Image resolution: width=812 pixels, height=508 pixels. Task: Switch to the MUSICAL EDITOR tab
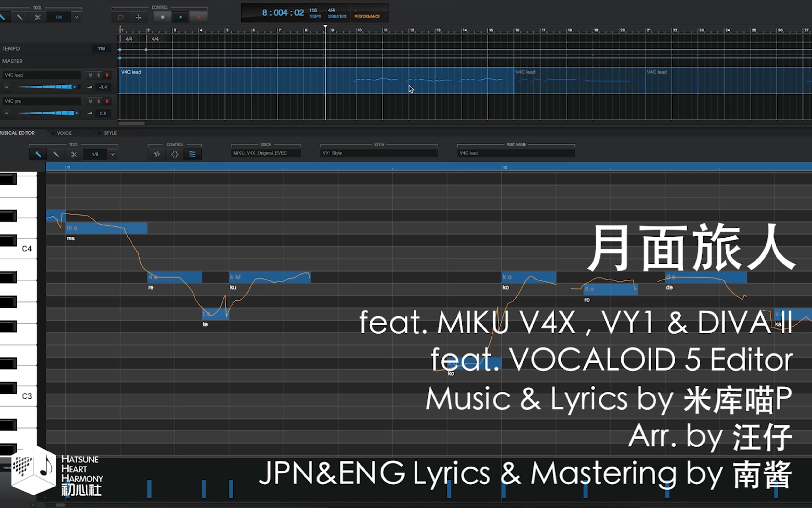pyautogui.click(x=17, y=133)
